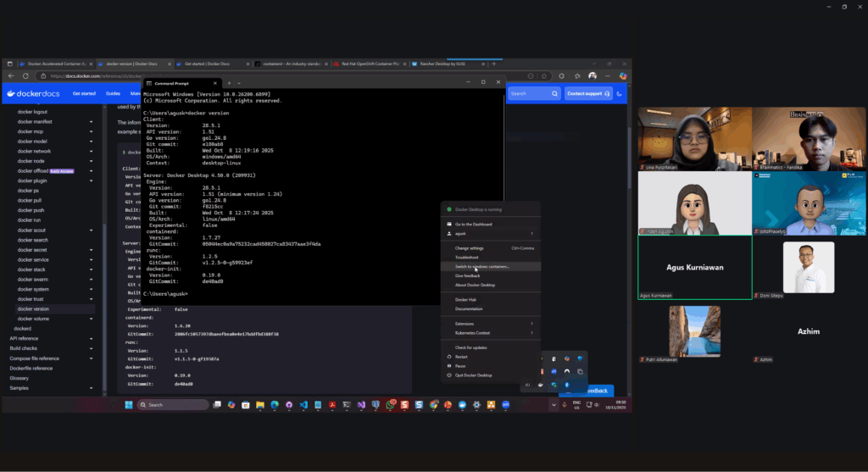Click the Windows Start button

(x=129, y=405)
